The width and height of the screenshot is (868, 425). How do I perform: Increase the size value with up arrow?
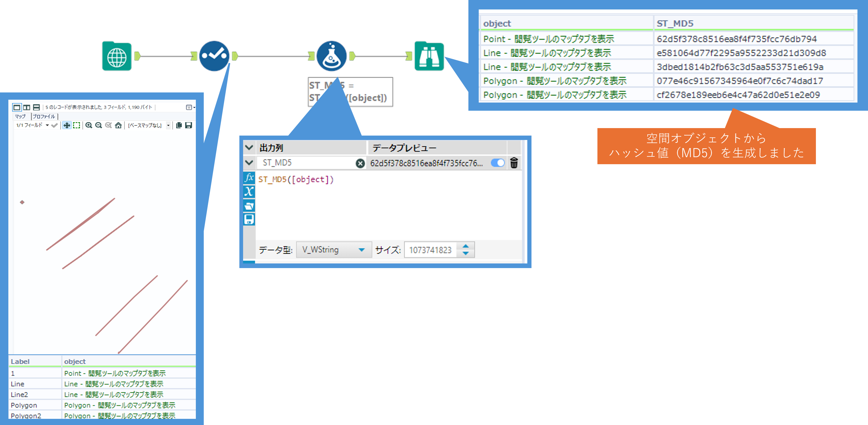click(466, 246)
